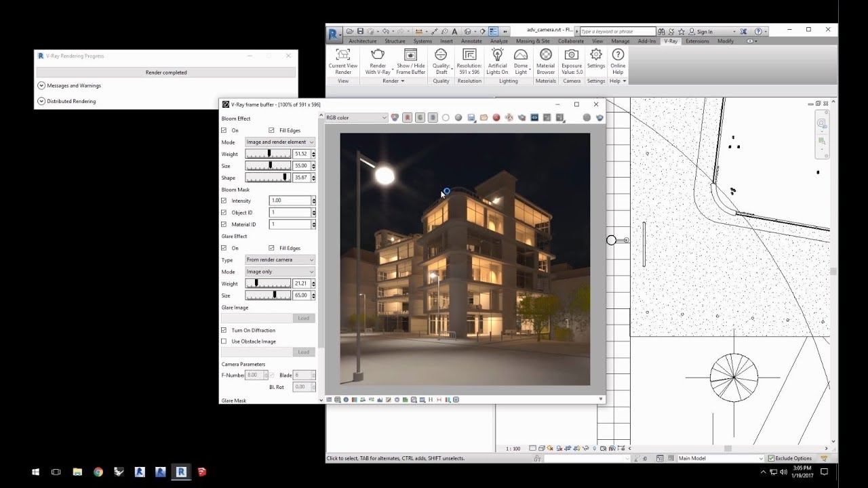Click the keyword or phrase search box
Viewport: 868px width, 488px height.
tap(618, 31)
